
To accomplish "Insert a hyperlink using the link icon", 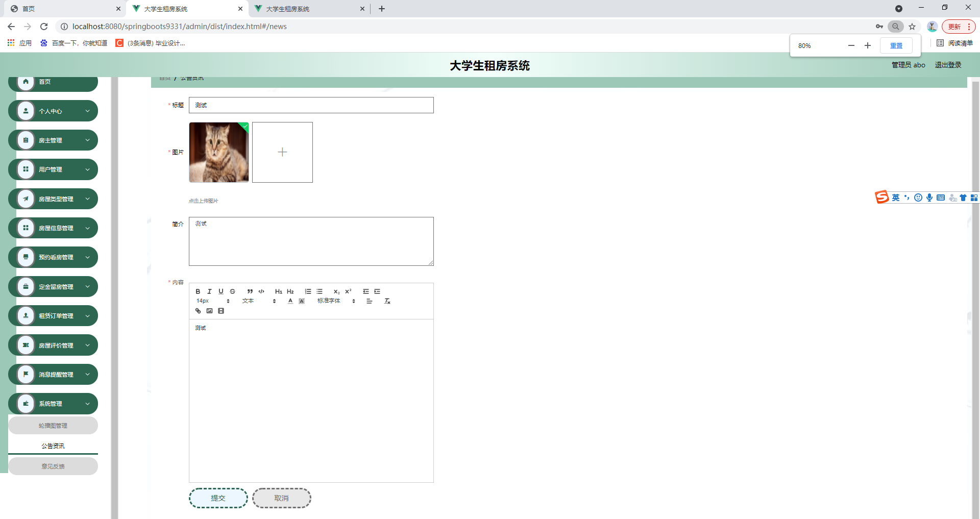I will coord(198,311).
